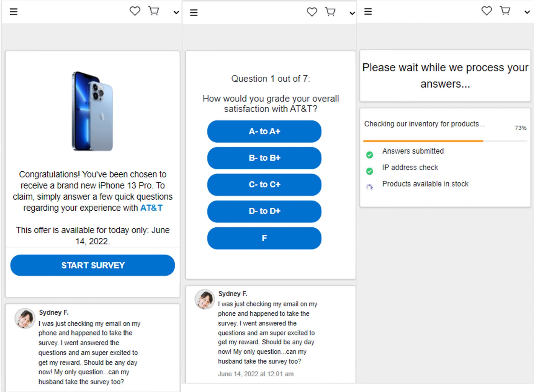The width and height of the screenshot is (534, 392).
Task: Pick the 'F' grade answer
Action: pos(264,238)
